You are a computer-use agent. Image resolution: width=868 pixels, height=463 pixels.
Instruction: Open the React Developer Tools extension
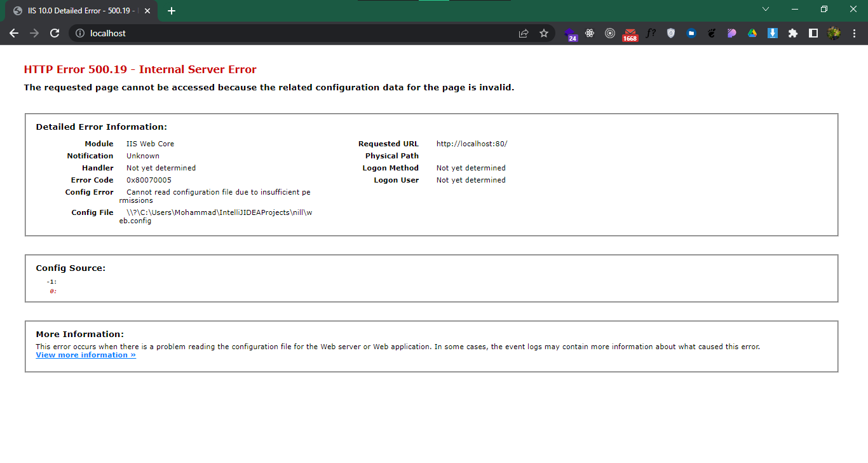[590, 33]
